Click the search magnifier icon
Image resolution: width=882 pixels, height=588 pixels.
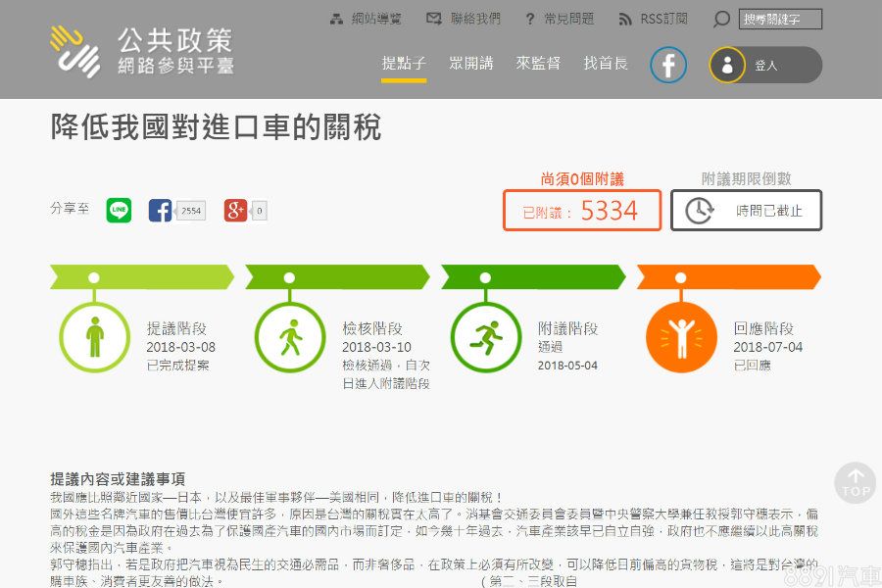tap(721, 20)
